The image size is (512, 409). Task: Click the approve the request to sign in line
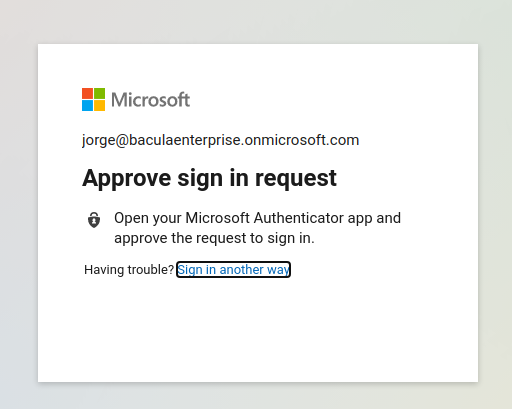[x=214, y=238]
